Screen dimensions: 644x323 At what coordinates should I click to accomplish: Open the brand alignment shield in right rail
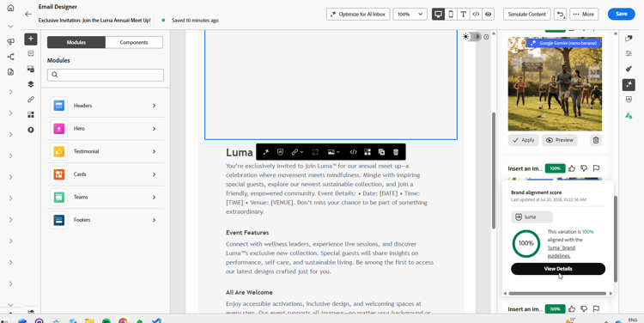[x=629, y=100]
